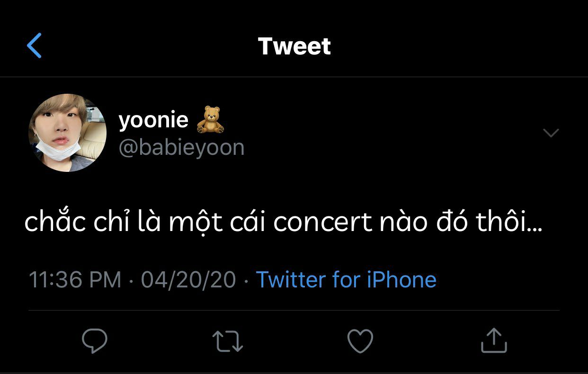Expand the tweet options chevron

(551, 133)
